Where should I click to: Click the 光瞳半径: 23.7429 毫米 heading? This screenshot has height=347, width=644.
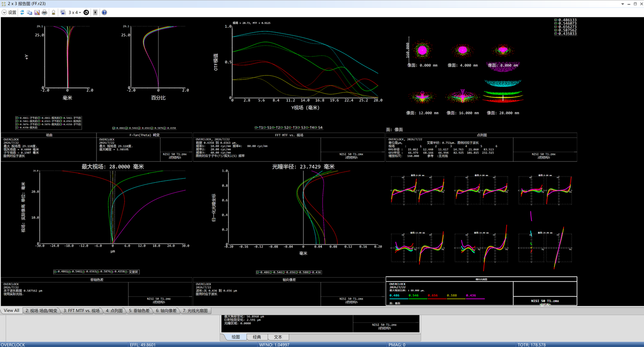303,167
